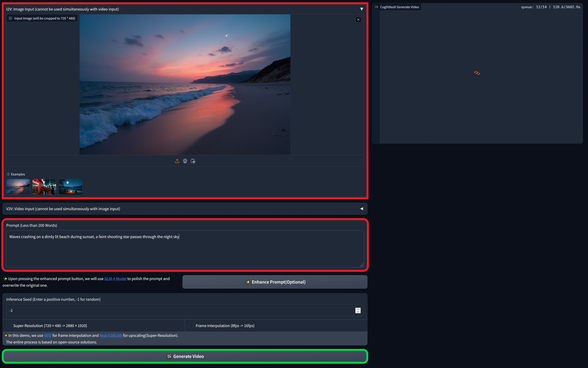Select the campfire example thumbnail
This screenshot has width=588, height=368.
tap(70, 187)
